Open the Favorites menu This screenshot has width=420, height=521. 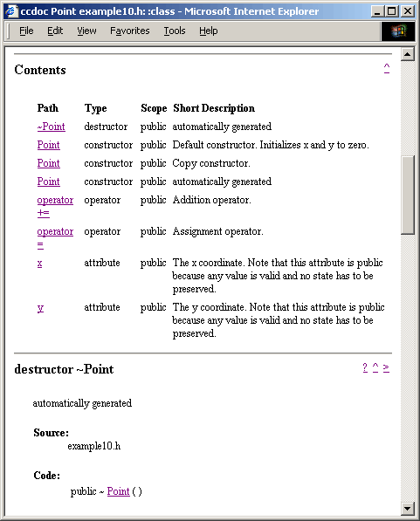tap(130, 31)
